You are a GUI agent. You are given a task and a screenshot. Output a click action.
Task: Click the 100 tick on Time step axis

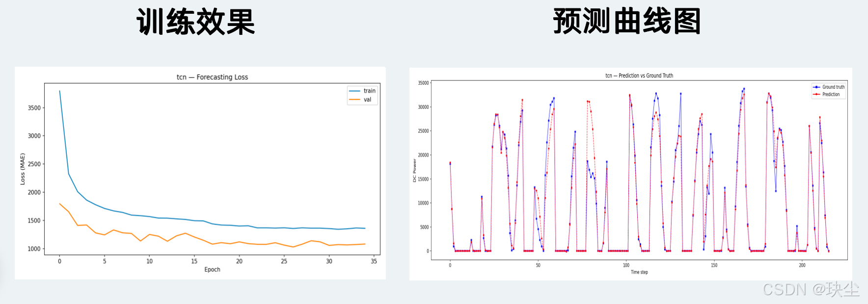(626, 265)
